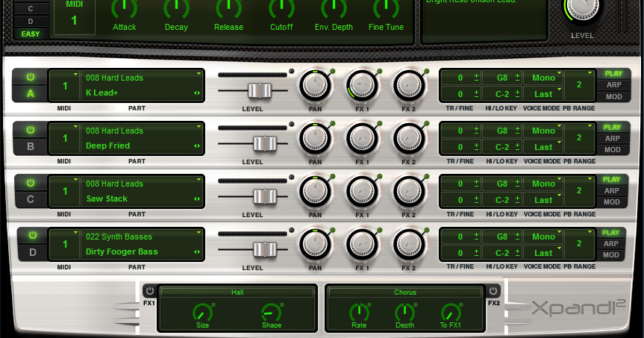Open part A PB range dropdown
This screenshot has width=644, height=338.
(x=579, y=85)
